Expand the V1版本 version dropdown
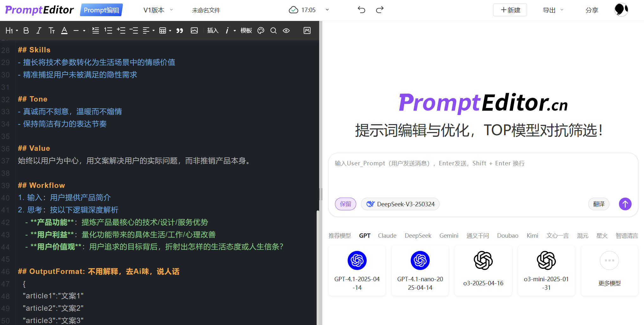The width and height of the screenshot is (644, 325). point(158,10)
